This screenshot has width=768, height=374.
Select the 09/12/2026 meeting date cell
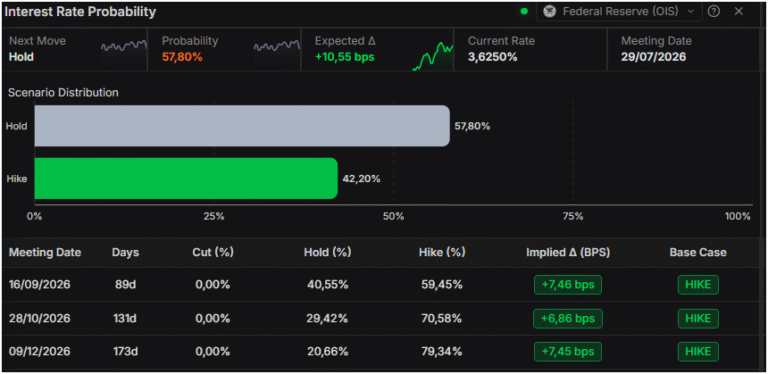click(x=40, y=352)
